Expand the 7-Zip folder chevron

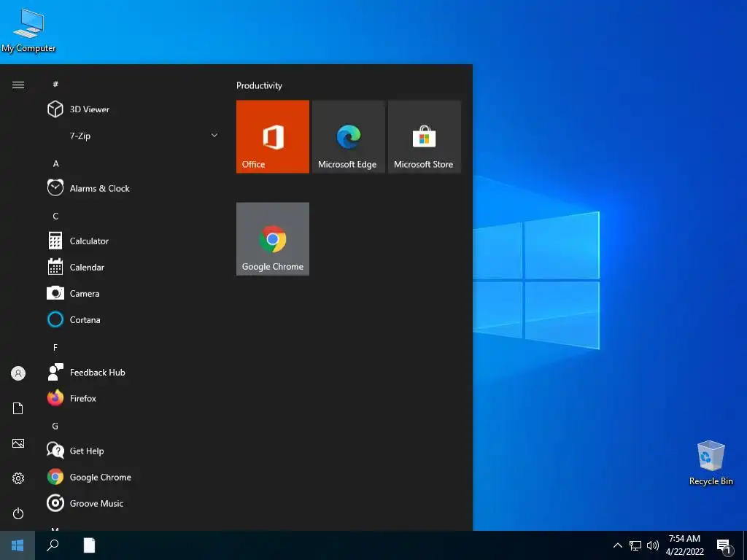(214, 136)
